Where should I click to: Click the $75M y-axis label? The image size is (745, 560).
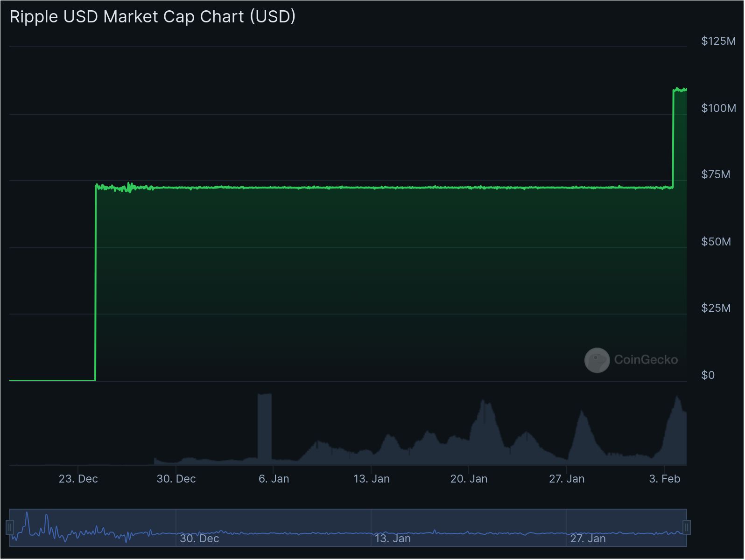pyautogui.click(x=716, y=175)
